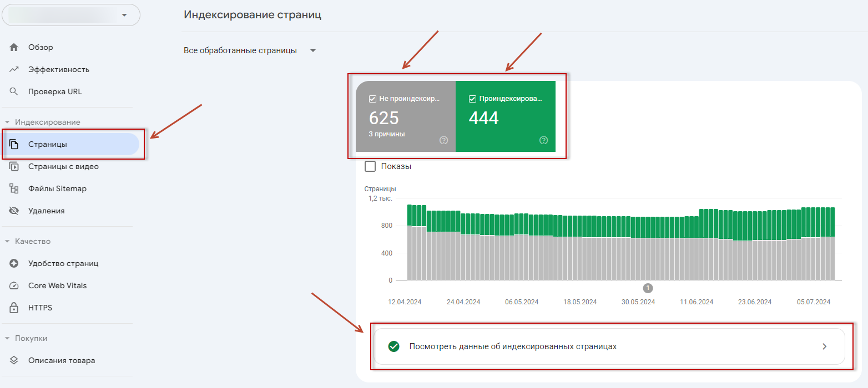Viewport: 868px width, 388px height.
Task: Click the 3 причины text
Action: pyautogui.click(x=387, y=134)
